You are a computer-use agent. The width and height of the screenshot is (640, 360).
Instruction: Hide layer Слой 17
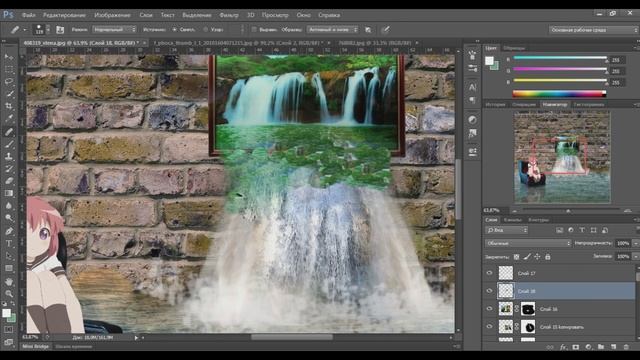click(x=489, y=273)
